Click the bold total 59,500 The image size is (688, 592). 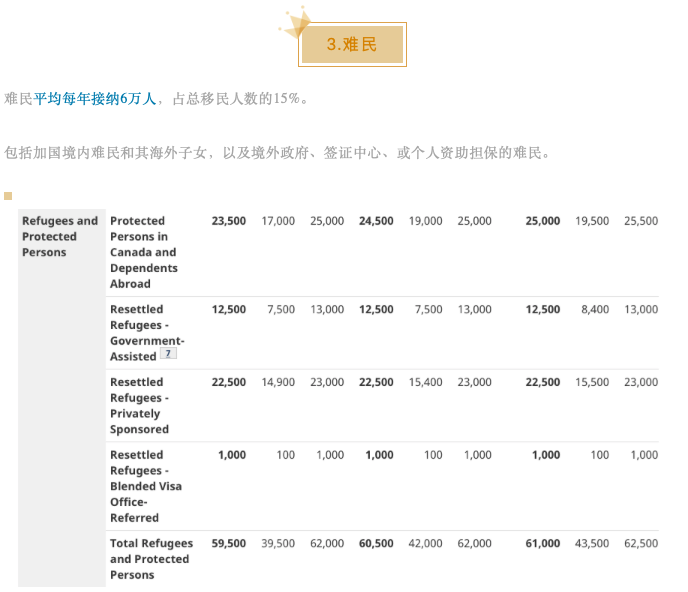click(x=229, y=543)
